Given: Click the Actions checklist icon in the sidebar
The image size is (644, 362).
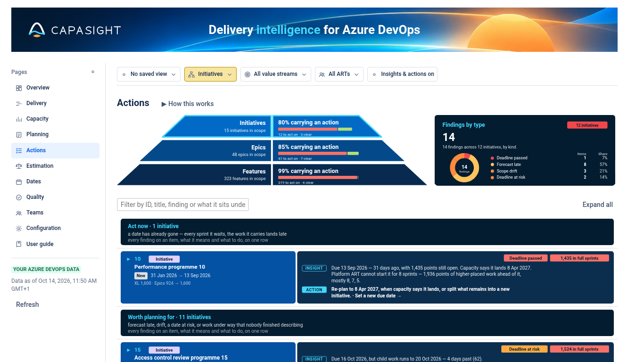Looking at the screenshot, I should [19, 150].
